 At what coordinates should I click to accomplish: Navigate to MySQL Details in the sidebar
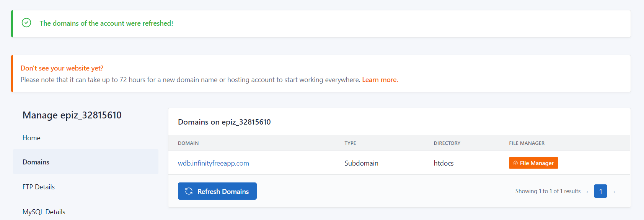(44, 212)
